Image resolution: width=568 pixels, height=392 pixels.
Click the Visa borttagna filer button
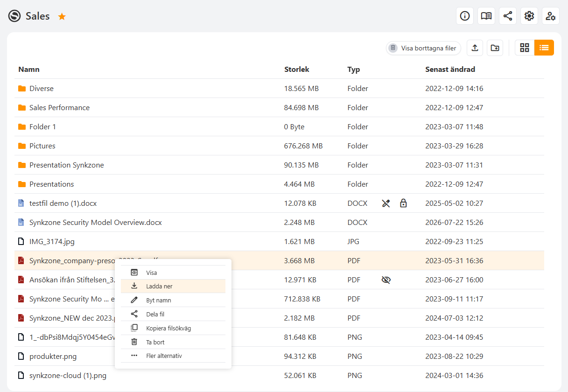pyautogui.click(x=423, y=48)
